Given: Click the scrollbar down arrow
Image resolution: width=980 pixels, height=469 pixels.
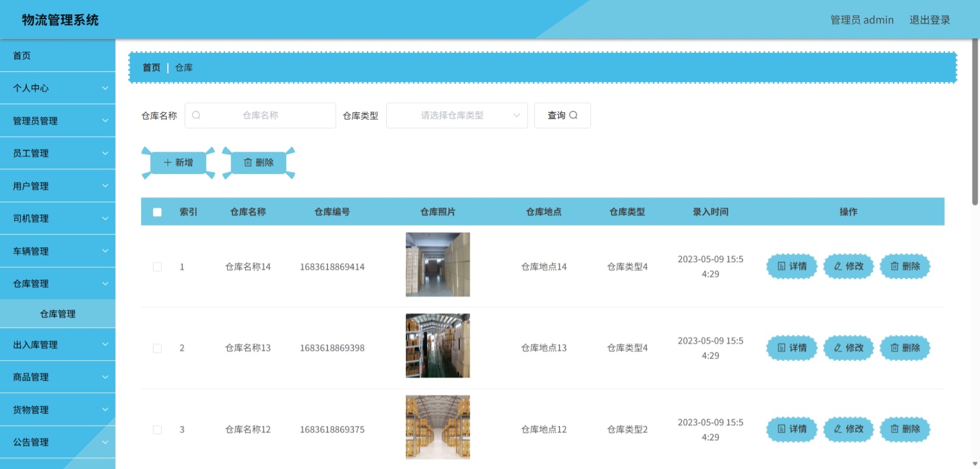Looking at the screenshot, I should pos(975,464).
